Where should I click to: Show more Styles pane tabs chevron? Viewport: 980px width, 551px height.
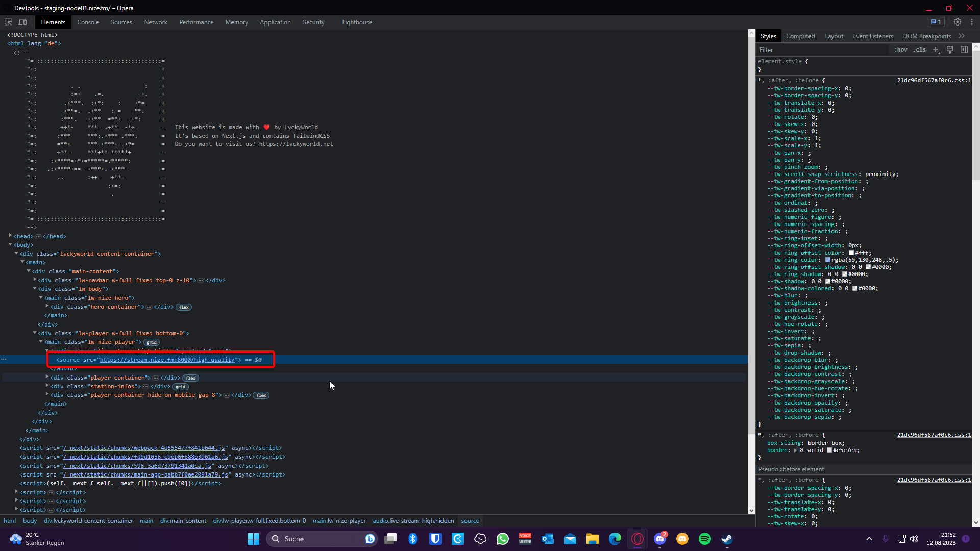[x=962, y=36]
